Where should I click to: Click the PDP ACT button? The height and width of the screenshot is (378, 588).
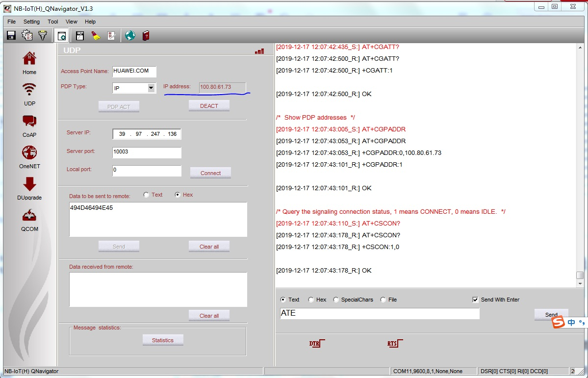coord(119,107)
